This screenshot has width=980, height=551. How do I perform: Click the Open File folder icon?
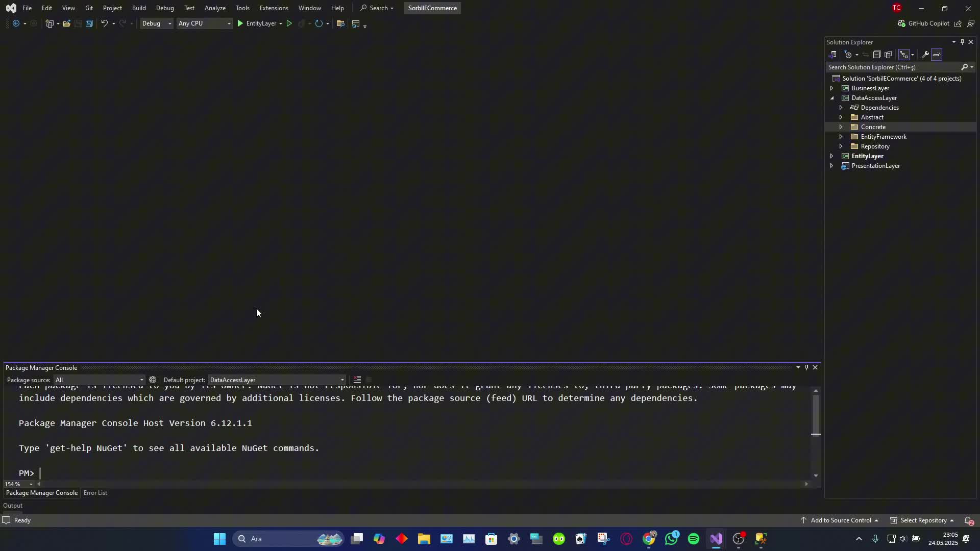(67, 23)
